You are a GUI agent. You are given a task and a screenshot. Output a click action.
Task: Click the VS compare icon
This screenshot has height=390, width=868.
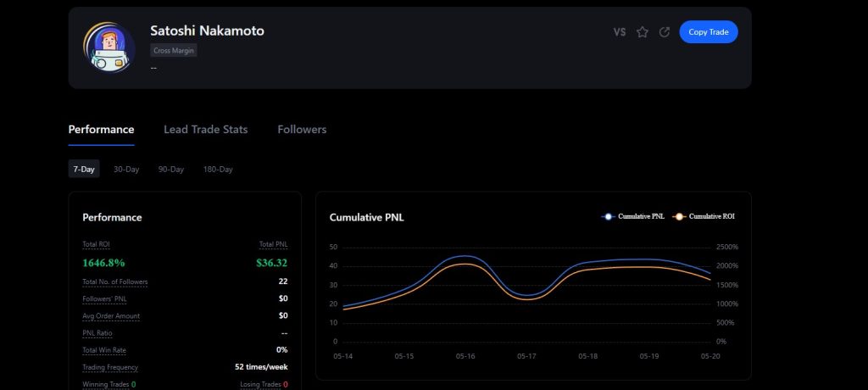coord(620,32)
